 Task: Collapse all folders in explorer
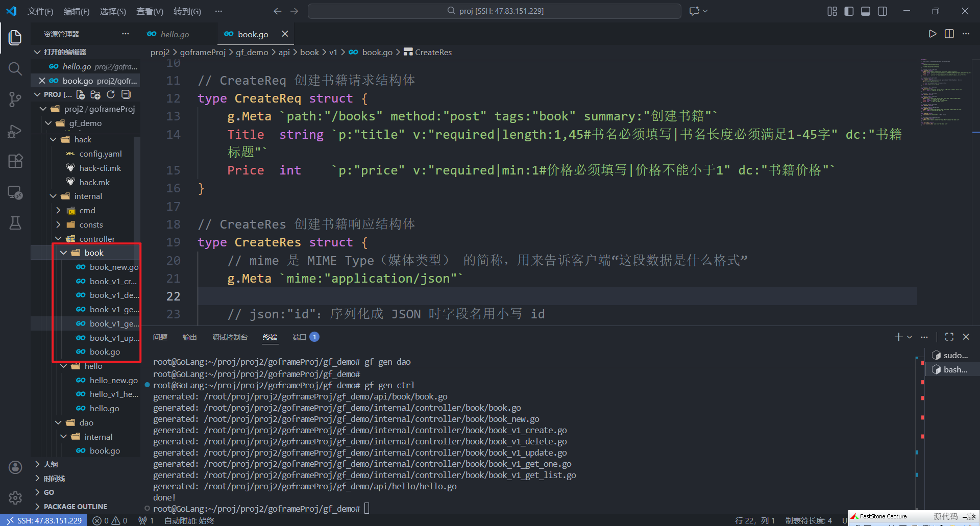coord(126,94)
